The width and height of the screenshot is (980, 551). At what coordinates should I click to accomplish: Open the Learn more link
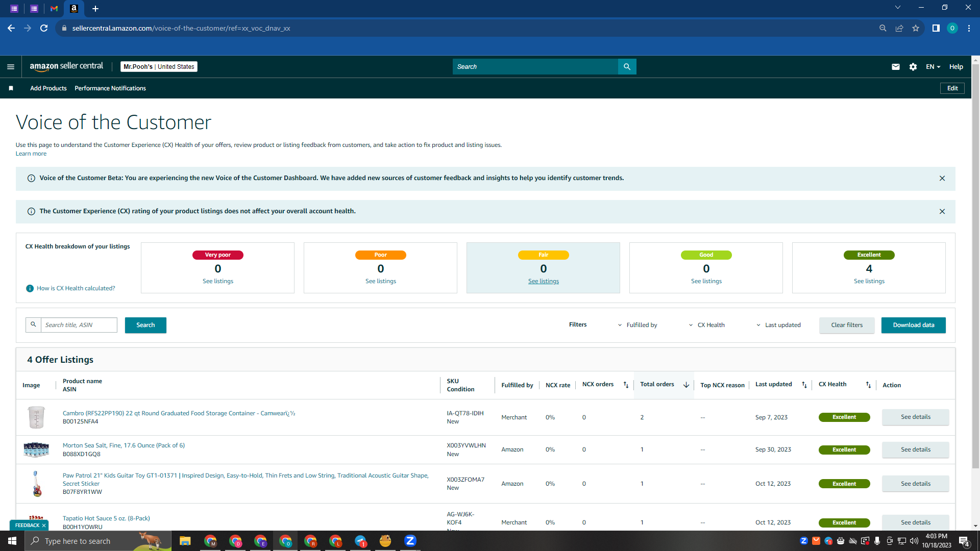coord(31,154)
